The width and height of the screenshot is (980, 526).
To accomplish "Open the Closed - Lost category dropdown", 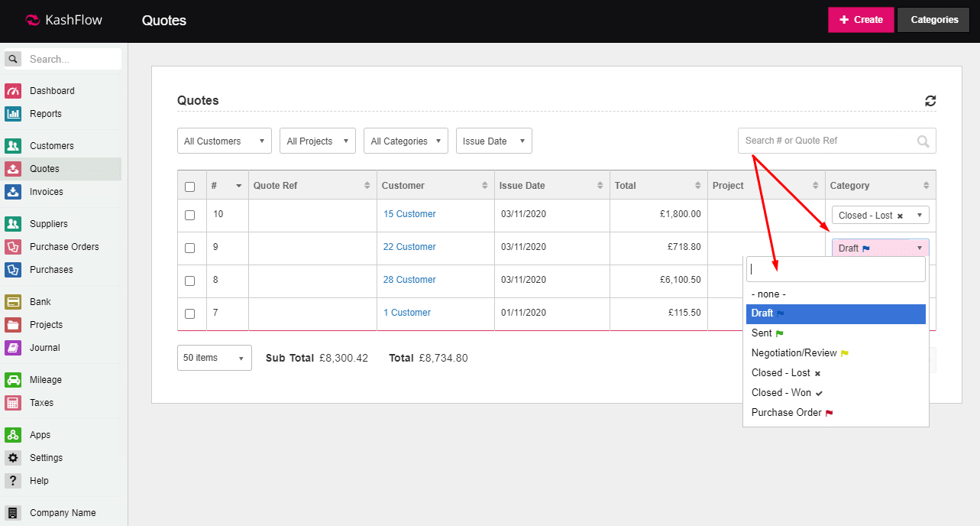I will click(880, 216).
